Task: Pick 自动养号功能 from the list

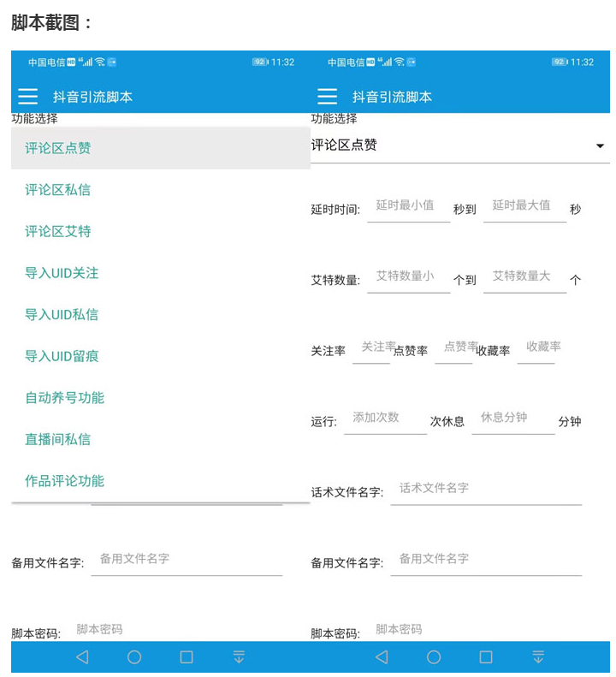Action: pos(64,398)
